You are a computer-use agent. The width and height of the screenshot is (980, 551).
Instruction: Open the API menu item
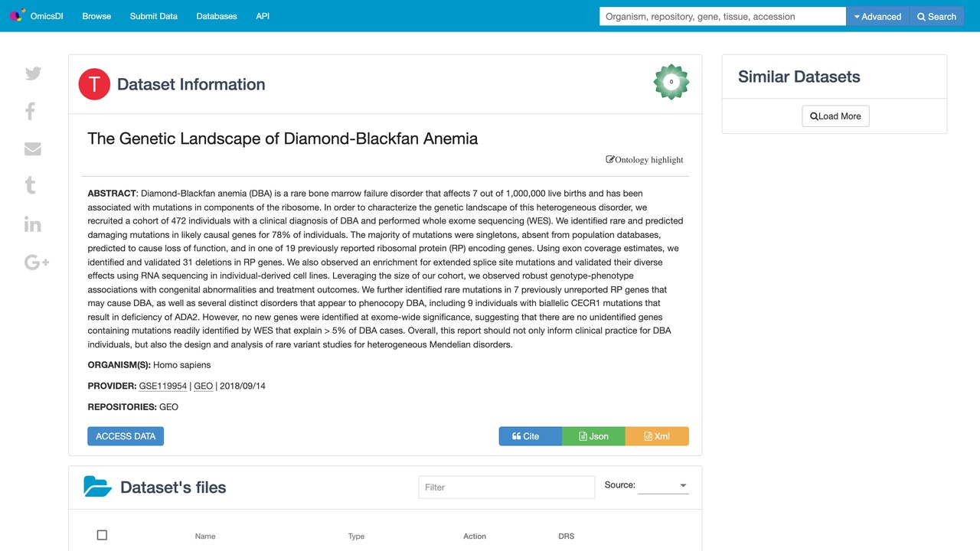263,16
